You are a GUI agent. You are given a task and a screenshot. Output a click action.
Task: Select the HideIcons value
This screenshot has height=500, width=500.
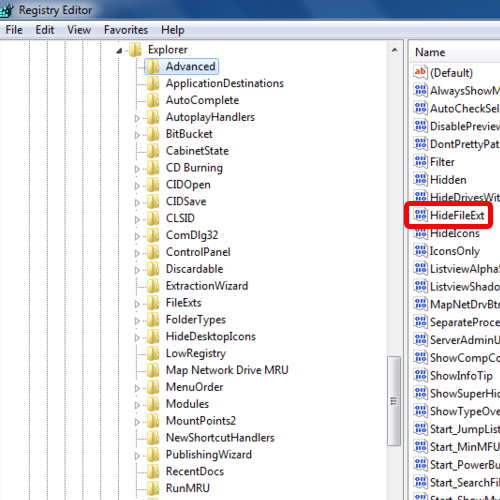pyautogui.click(x=455, y=233)
